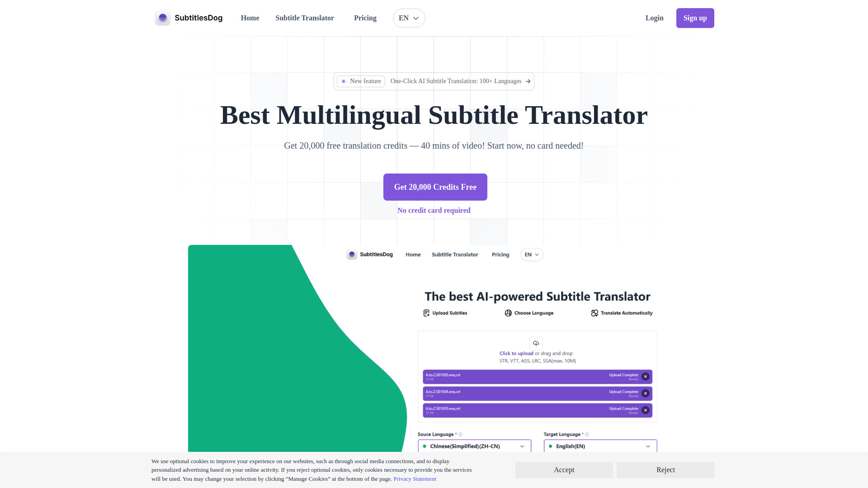
Task: Expand the Target Language dropdown
Action: (x=599, y=446)
